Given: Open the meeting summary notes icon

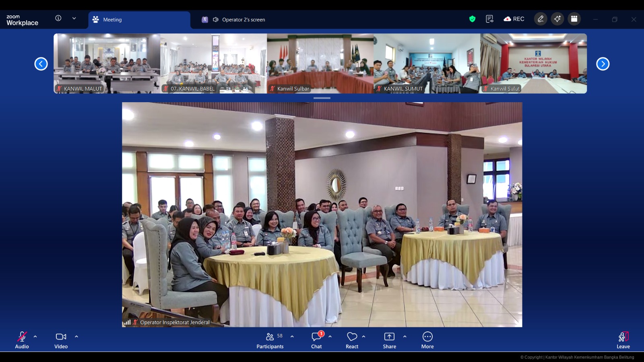Looking at the screenshot, I should (489, 19).
